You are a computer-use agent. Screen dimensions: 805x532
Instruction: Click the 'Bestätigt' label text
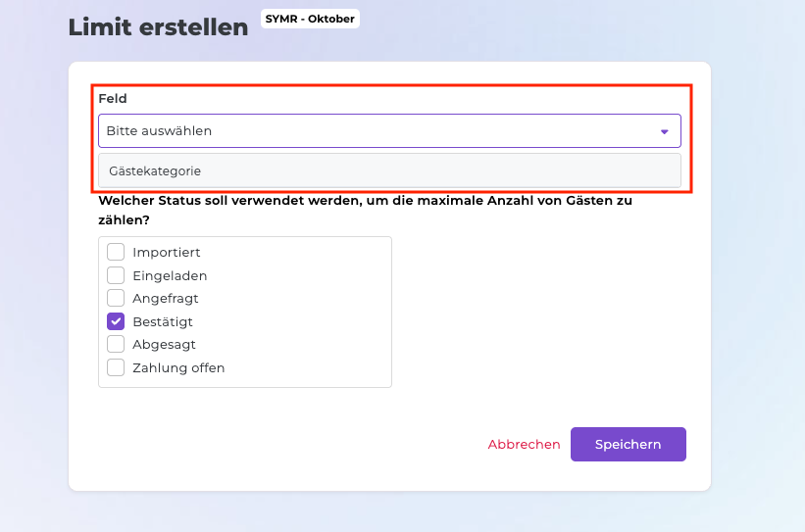tap(163, 321)
